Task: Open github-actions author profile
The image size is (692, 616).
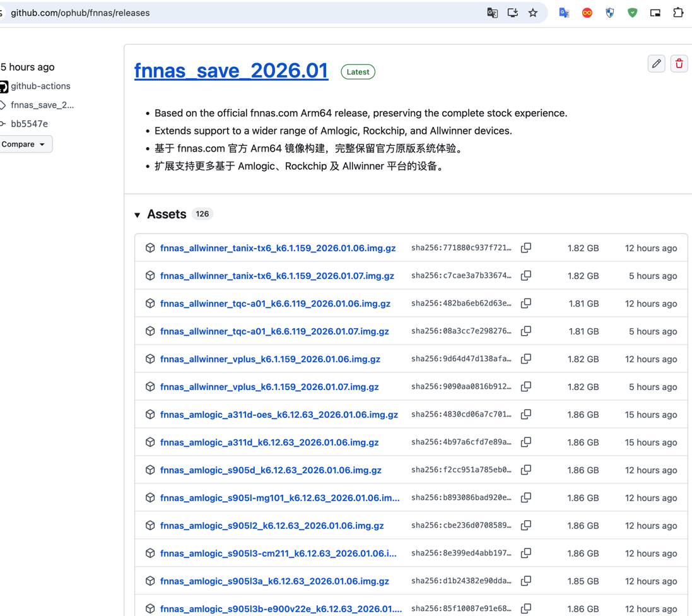Action: click(x=40, y=86)
